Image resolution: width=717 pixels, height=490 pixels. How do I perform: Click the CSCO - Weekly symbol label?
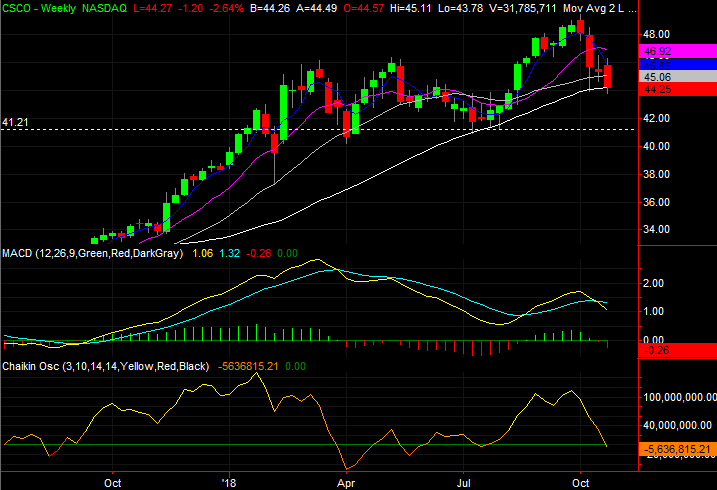click(39, 8)
